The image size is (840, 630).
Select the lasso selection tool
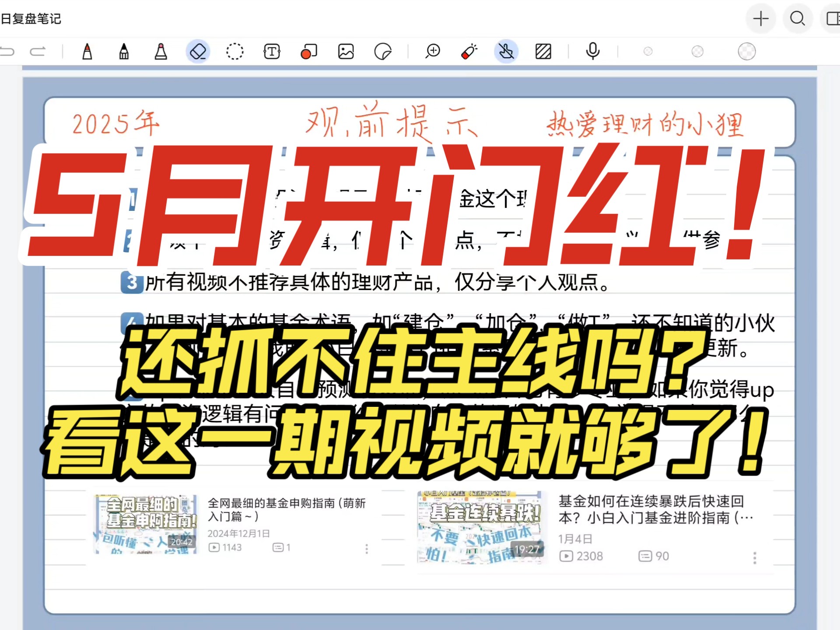click(234, 52)
